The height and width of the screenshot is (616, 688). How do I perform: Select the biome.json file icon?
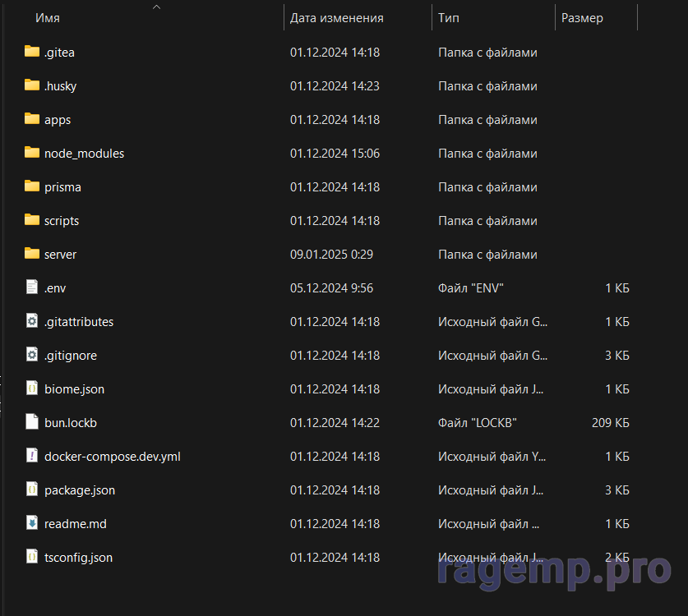point(32,388)
